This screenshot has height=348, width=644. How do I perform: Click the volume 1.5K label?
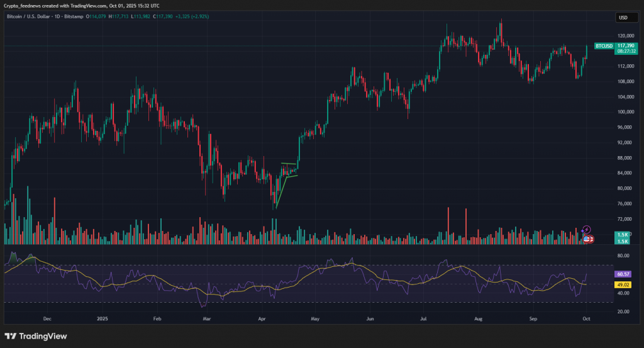(x=622, y=235)
